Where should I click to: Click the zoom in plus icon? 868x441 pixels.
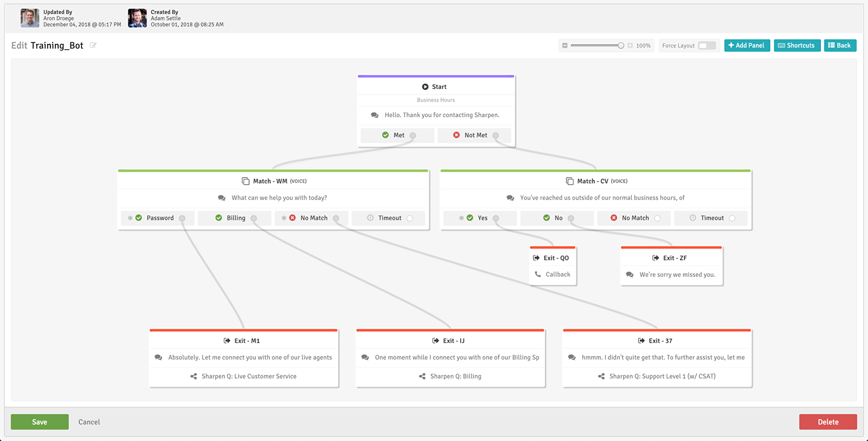[630, 46]
